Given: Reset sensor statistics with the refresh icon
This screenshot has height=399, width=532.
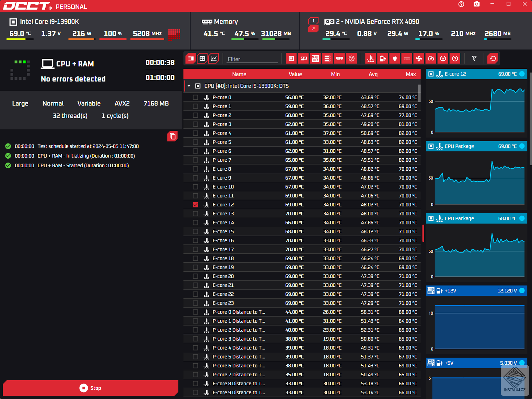Looking at the screenshot, I should (x=493, y=58).
